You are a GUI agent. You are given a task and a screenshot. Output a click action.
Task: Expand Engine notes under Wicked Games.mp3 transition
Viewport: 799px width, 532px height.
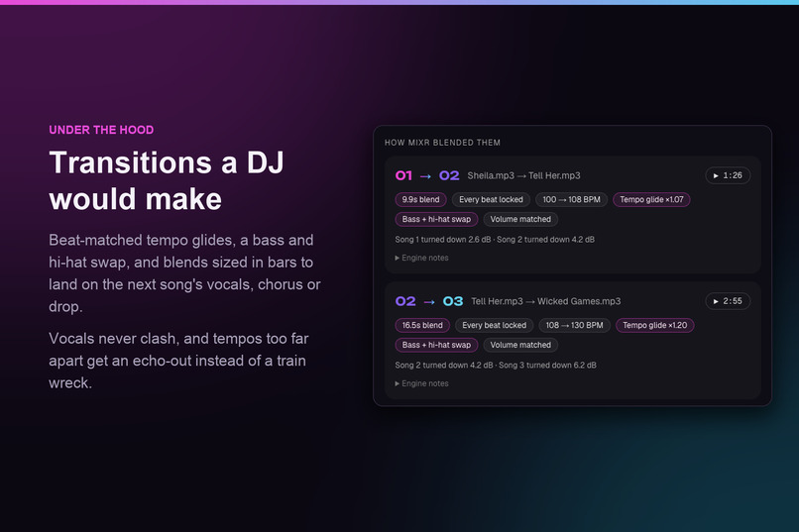point(421,383)
